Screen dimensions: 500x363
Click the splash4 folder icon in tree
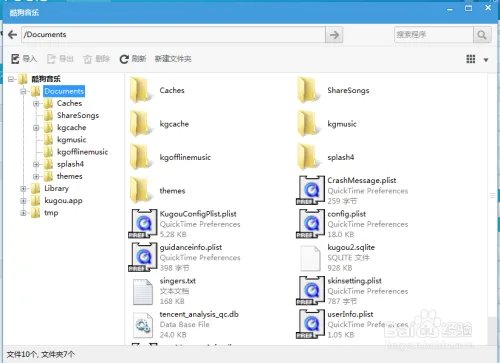[48, 164]
